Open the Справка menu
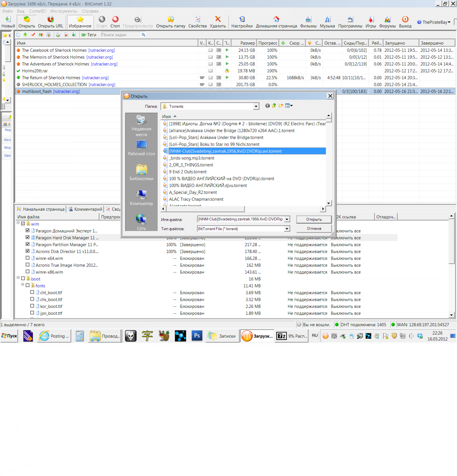457x476 pixels. [90, 11]
